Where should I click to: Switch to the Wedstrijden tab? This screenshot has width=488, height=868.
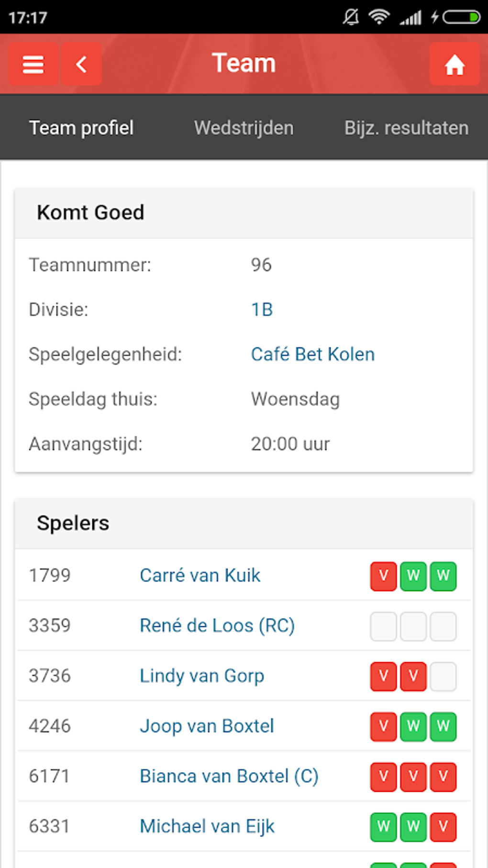coord(244,127)
